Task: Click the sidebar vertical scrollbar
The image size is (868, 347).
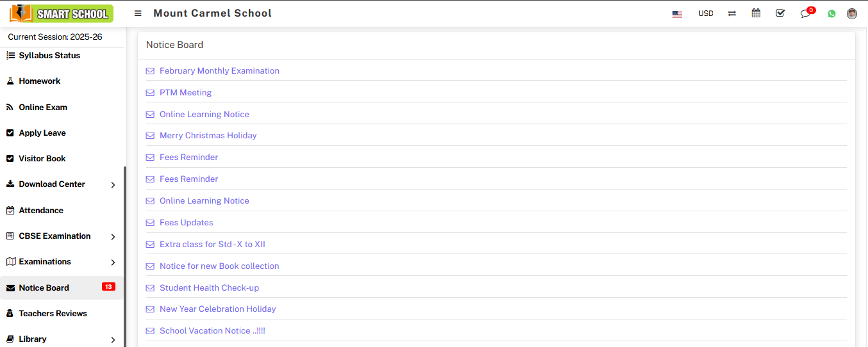Action: click(x=125, y=256)
